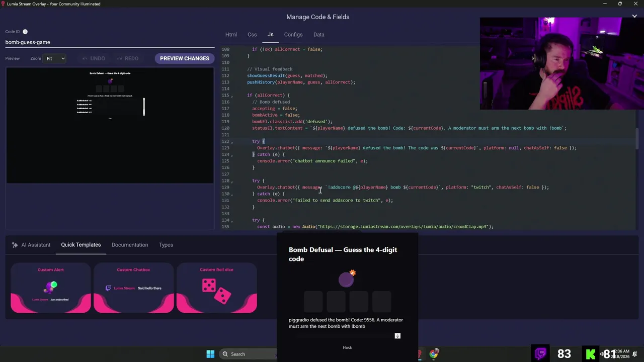Collapse the try block at line 122
Viewport: 644px width, 362px height.
[x=232, y=142]
